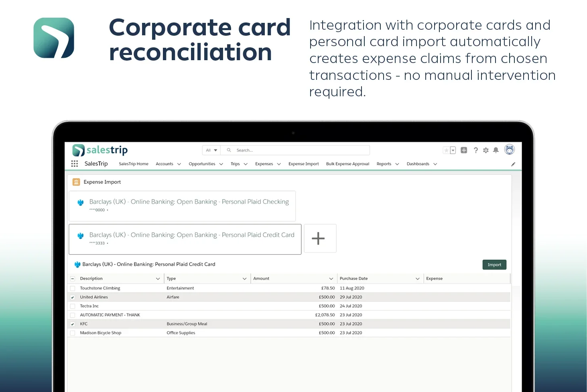Image resolution: width=587 pixels, height=392 pixels.
Task: Open the Amount column menu chevron
Action: click(x=331, y=278)
